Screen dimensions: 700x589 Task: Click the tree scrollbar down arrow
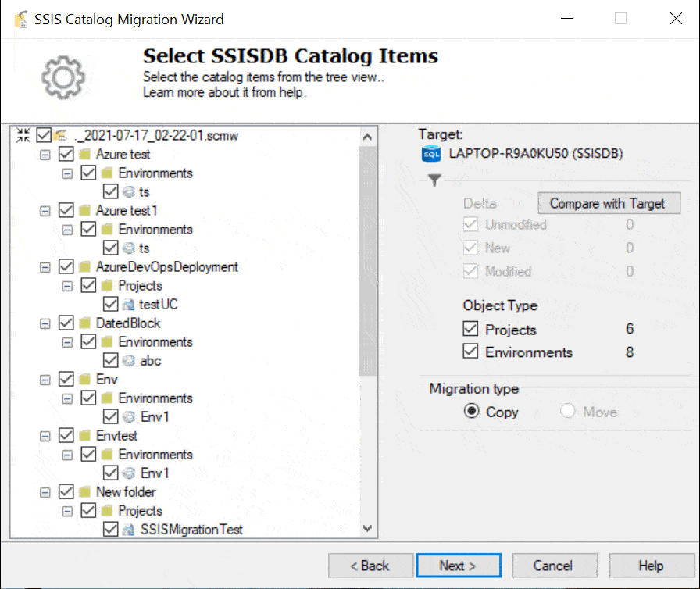pos(367,529)
